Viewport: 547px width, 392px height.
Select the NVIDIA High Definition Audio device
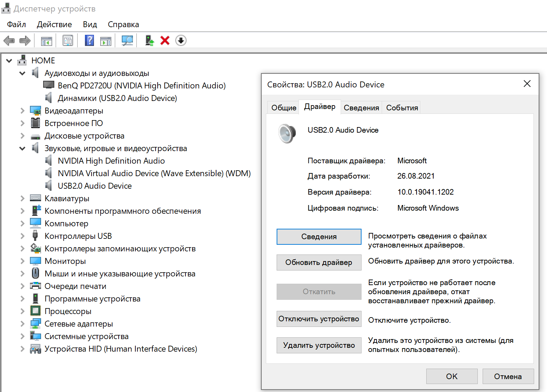tap(111, 161)
